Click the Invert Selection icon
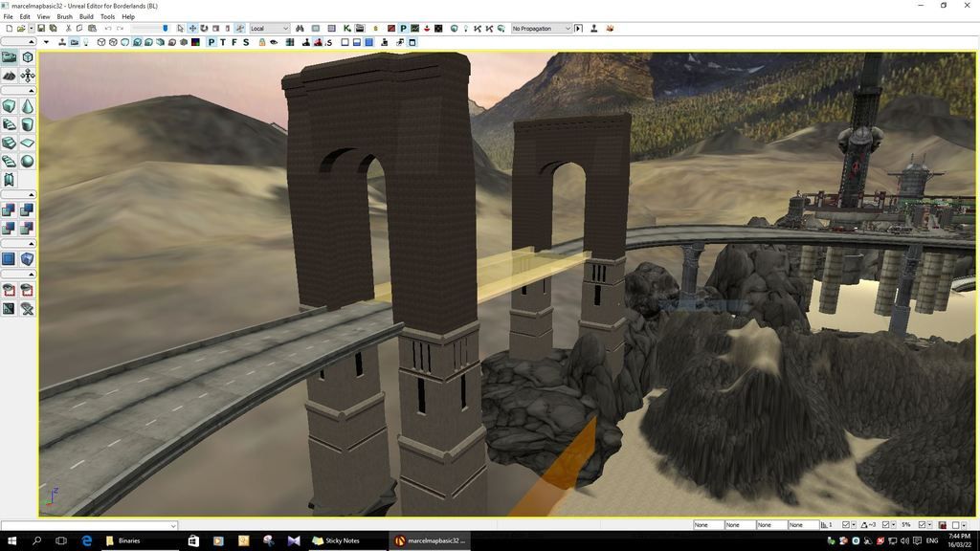 pyautogui.click(x=9, y=309)
